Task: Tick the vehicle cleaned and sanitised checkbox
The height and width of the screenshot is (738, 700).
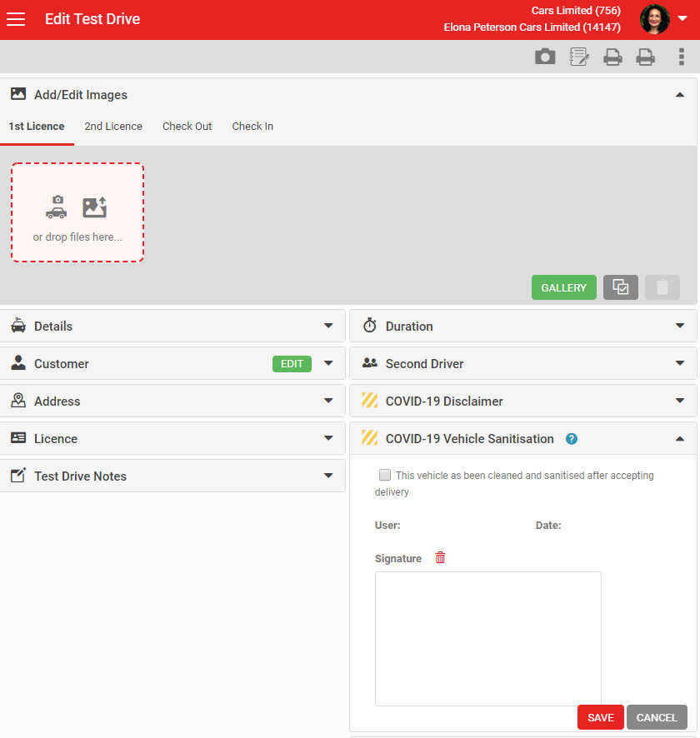Action: 385,475
